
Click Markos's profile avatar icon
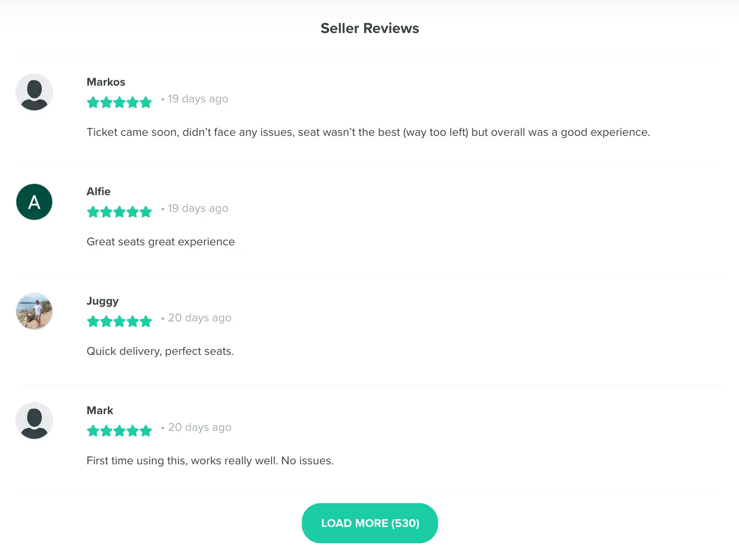pyautogui.click(x=34, y=92)
